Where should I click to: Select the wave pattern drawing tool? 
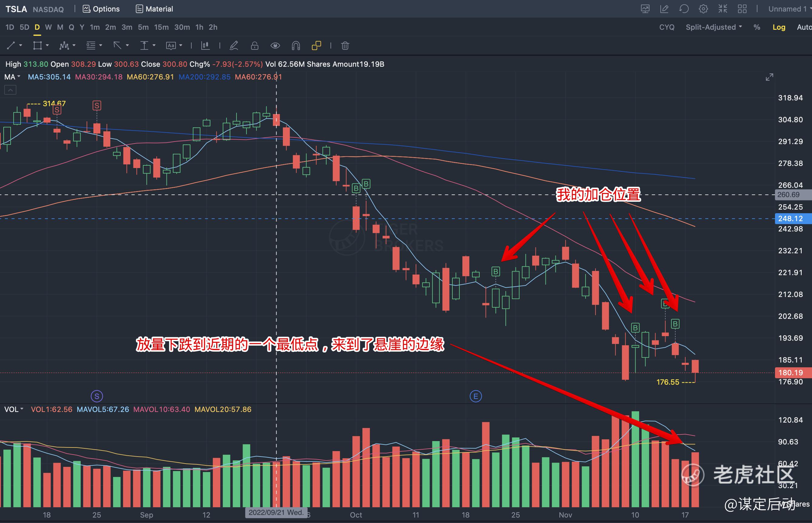64,45
